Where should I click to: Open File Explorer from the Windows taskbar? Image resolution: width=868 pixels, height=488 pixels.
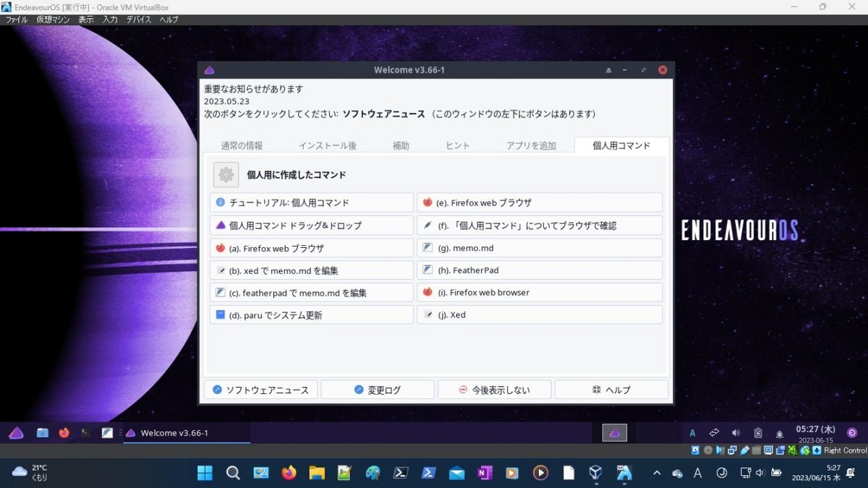[317, 473]
